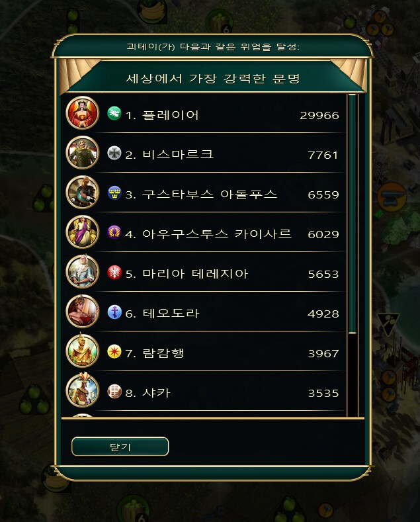Click the player's leader portrait at rank 1
Screen dimensions: 420x522
(83, 113)
